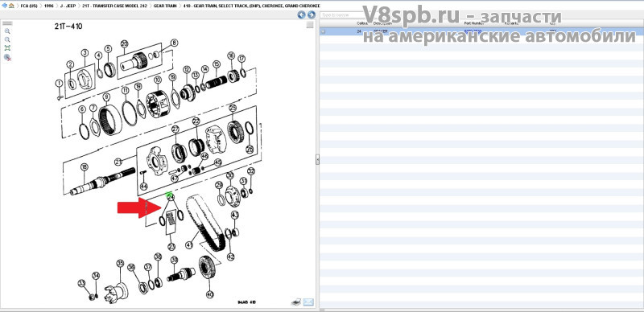Select the 1996 year breadcrumb
Image resolution: width=644 pixels, height=312 pixels.
coord(48,6)
